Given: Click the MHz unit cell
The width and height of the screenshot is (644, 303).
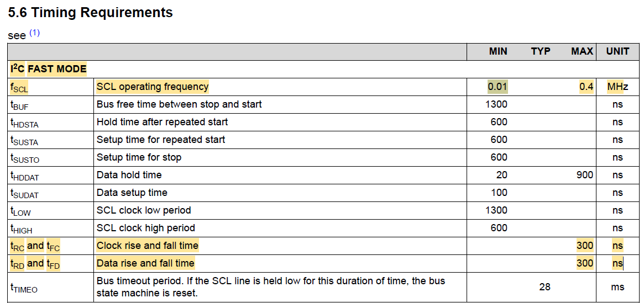Looking at the screenshot, I should click(x=617, y=87).
